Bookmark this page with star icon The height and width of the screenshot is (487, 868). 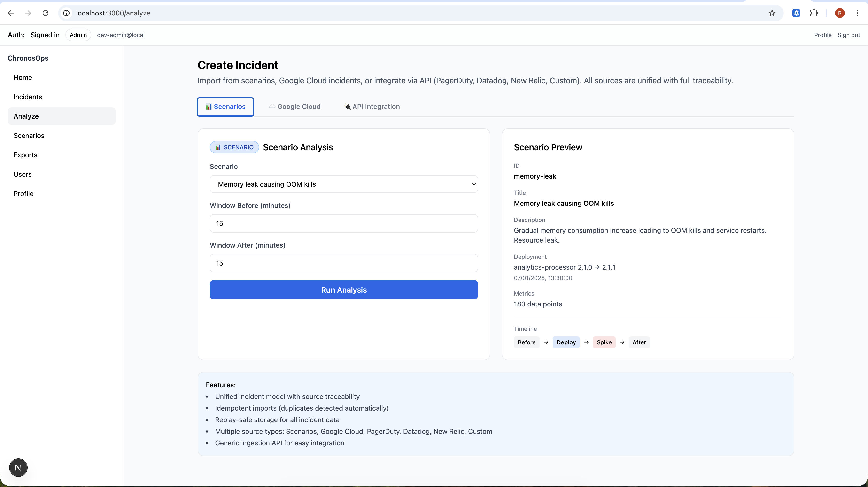pos(772,13)
